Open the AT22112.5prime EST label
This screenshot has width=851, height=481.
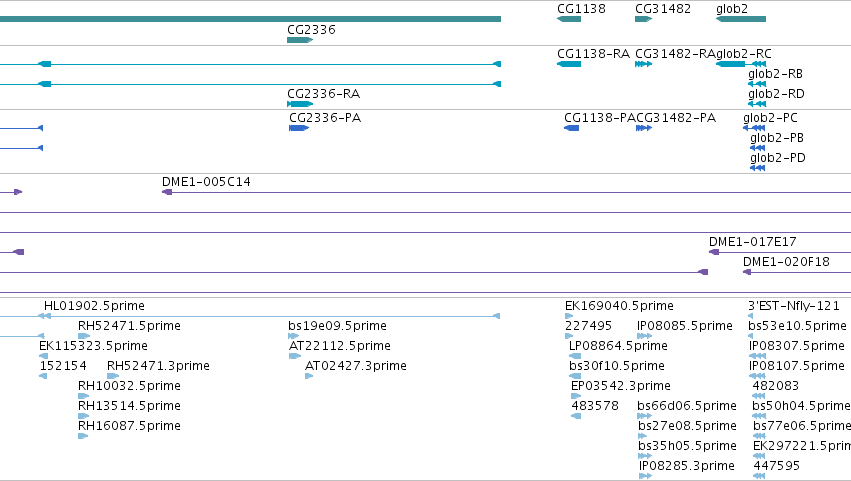pyautogui.click(x=340, y=346)
